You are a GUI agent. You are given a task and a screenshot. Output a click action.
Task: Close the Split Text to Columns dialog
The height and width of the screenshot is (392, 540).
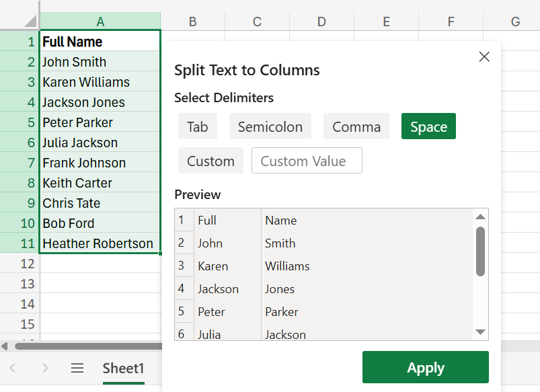[x=484, y=56]
